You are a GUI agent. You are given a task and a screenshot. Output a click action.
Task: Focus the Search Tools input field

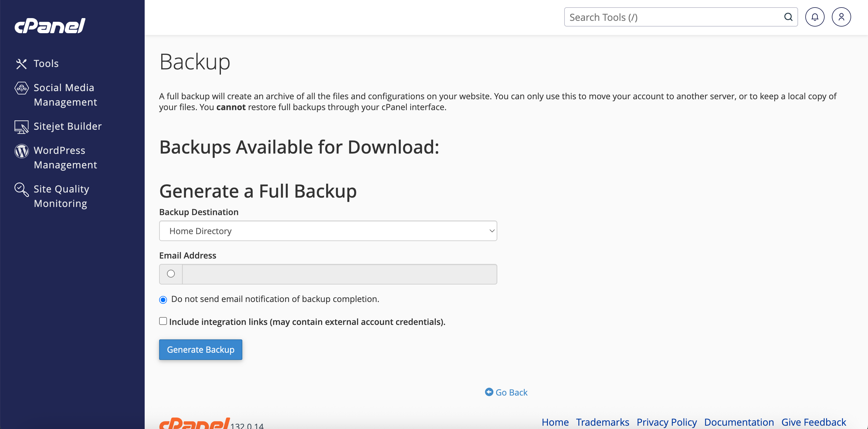pos(674,17)
